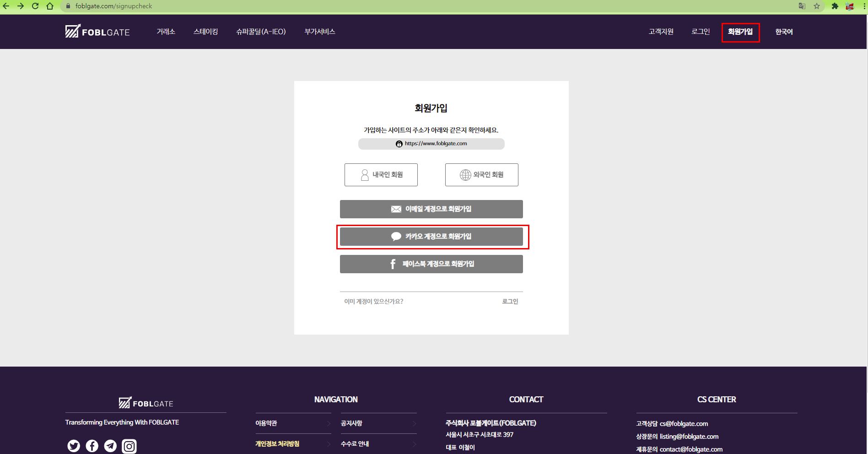This screenshot has width=868, height=454.
Task: Click the chevron beside 개인정보 처리방침
Action: 329,444
